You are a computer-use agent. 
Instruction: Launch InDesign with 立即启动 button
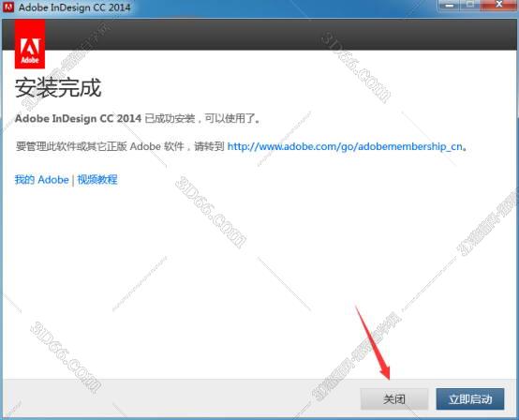[x=470, y=398]
